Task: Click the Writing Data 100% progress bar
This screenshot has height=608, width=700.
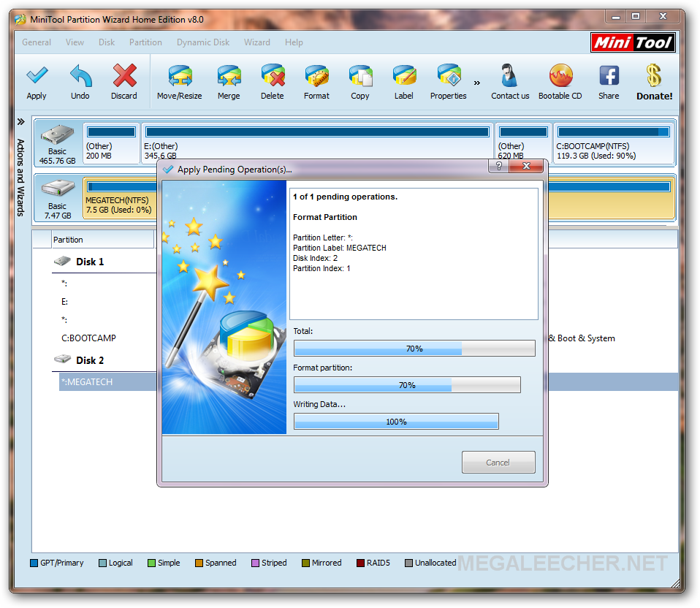Action: 397,422
